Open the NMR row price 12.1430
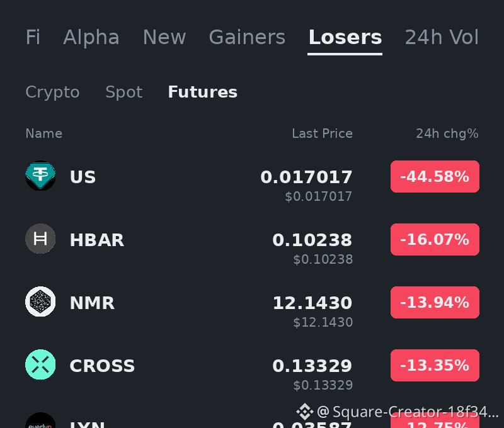The width and height of the screenshot is (504, 428). [x=312, y=303]
